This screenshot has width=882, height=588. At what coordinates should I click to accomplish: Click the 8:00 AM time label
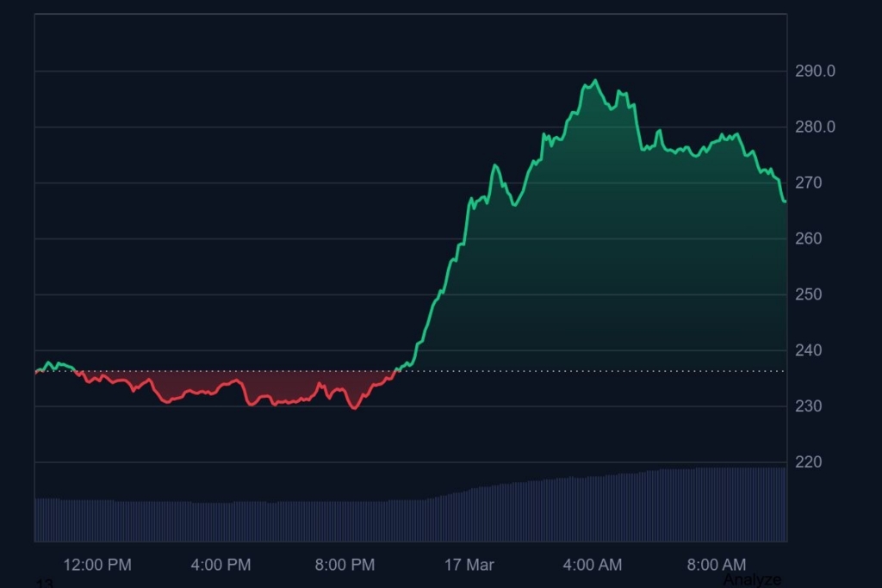[x=715, y=565]
